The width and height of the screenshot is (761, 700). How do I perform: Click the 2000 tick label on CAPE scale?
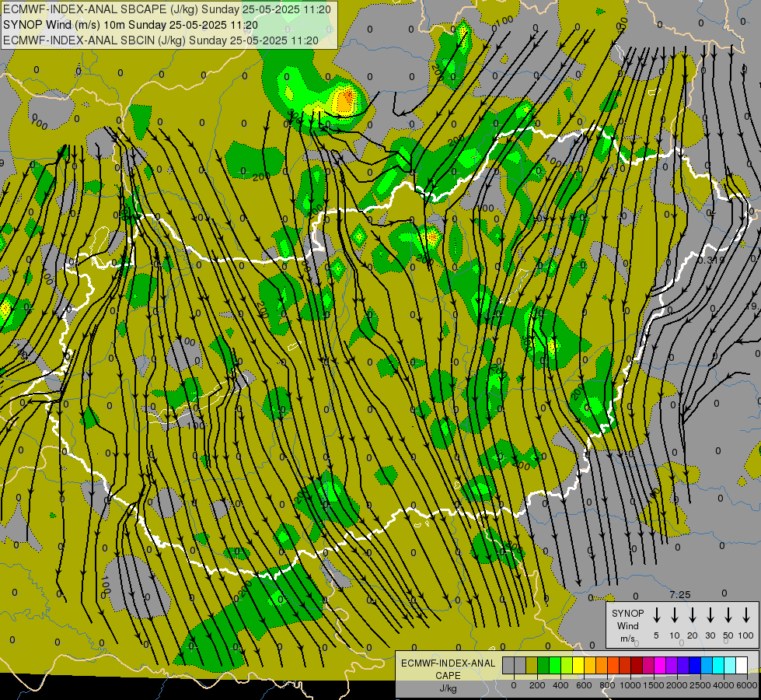coord(677,685)
